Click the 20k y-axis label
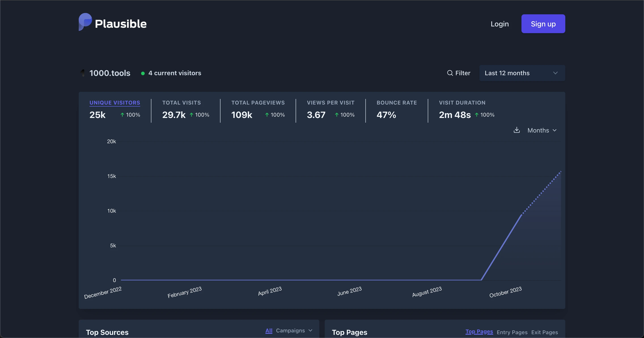The height and width of the screenshot is (338, 644). point(112,142)
